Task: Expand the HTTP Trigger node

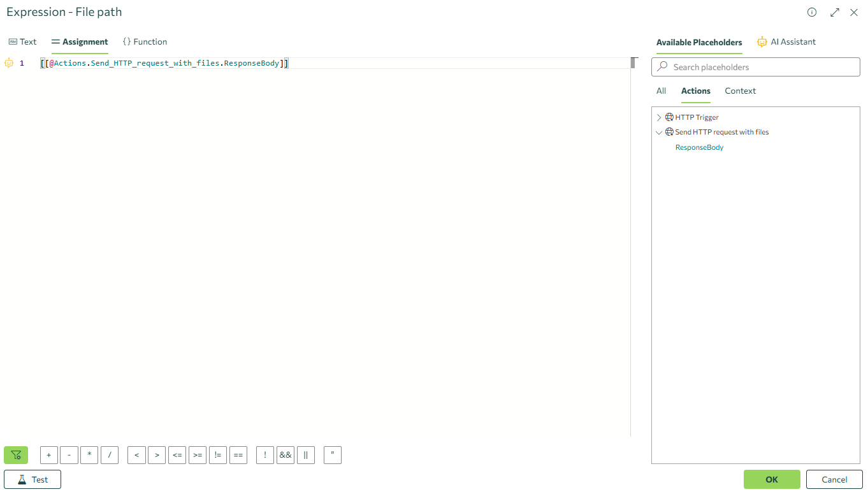Action: tap(659, 117)
